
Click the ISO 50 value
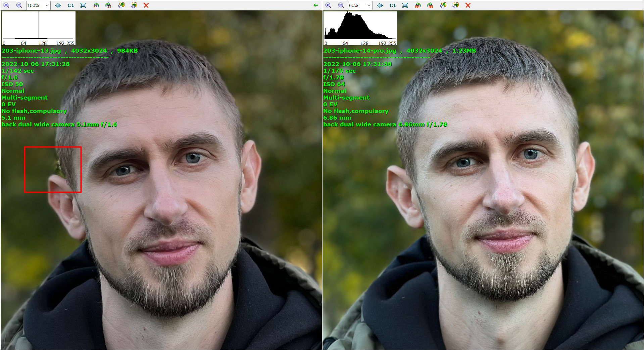point(12,84)
